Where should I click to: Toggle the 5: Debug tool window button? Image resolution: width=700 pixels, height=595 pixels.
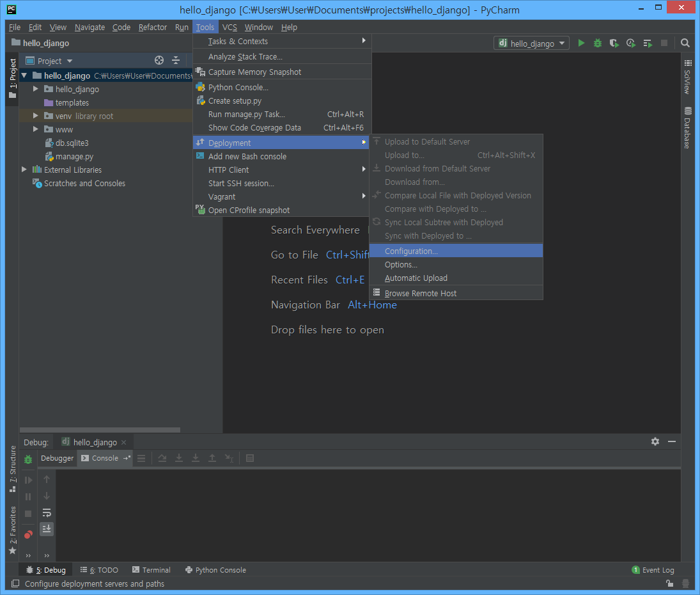click(x=46, y=570)
